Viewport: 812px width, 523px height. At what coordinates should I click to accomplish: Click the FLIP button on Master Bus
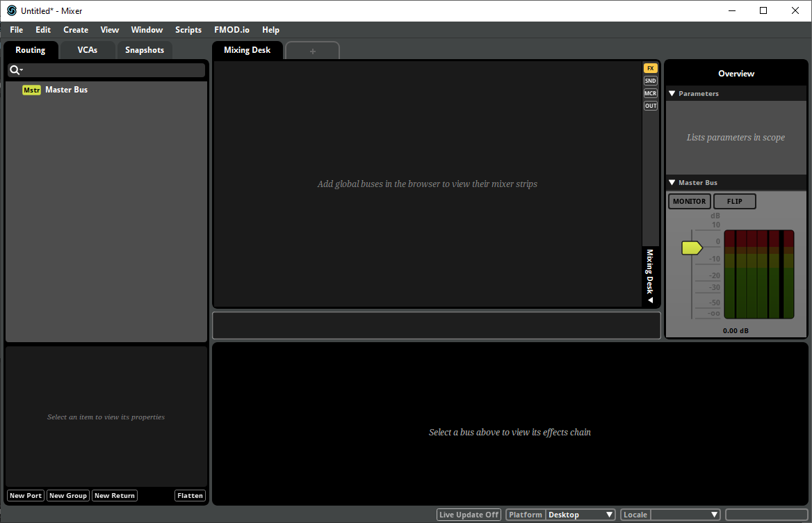(734, 202)
